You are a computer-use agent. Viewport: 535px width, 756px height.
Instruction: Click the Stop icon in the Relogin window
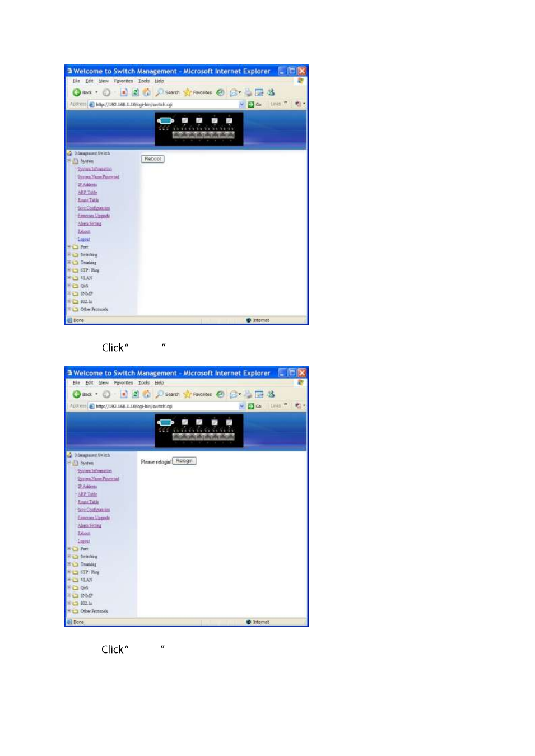124,394
